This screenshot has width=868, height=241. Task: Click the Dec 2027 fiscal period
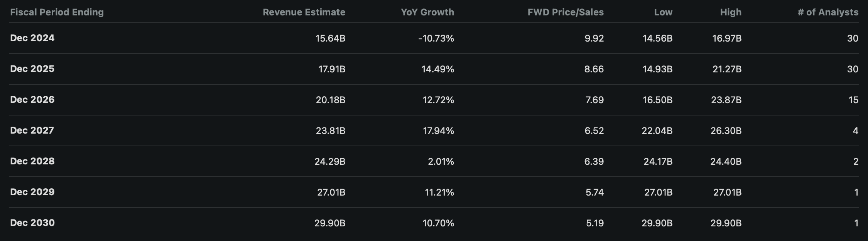click(x=32, y=131)
